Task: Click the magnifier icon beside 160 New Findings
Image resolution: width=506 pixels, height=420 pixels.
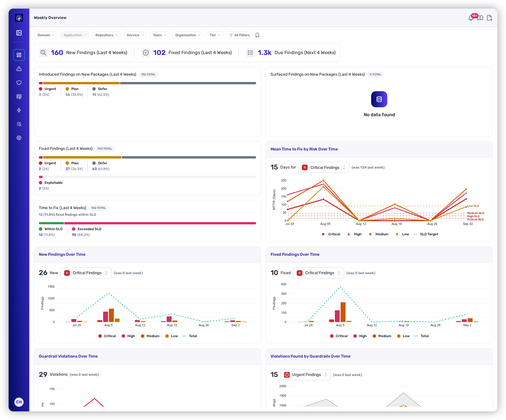Action: tap(43, 53)
